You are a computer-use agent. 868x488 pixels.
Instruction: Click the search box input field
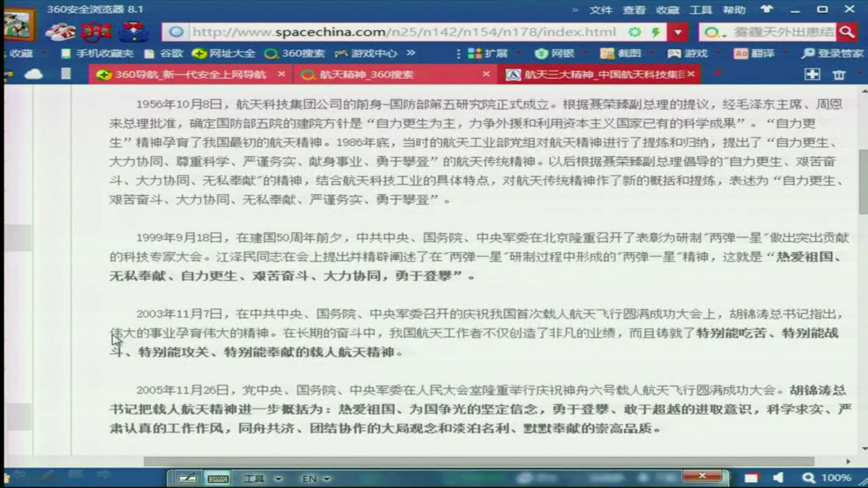783,32
